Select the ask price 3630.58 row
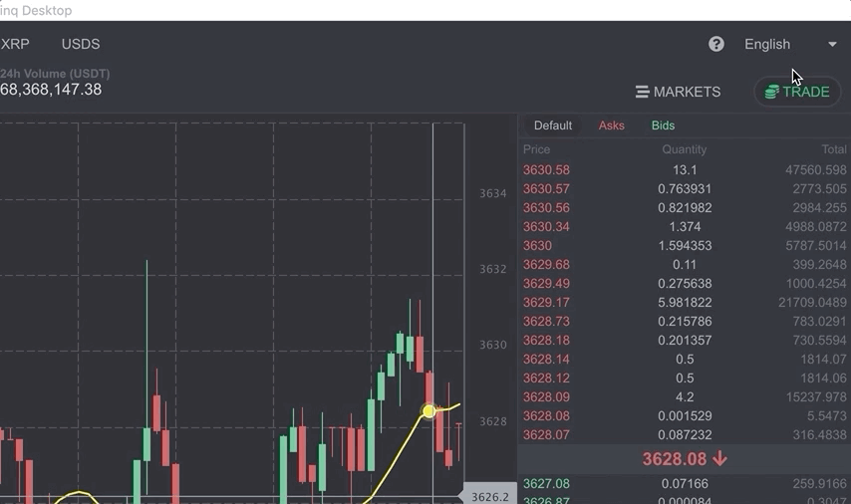The image size is (851, 504). tap(685, 169)
